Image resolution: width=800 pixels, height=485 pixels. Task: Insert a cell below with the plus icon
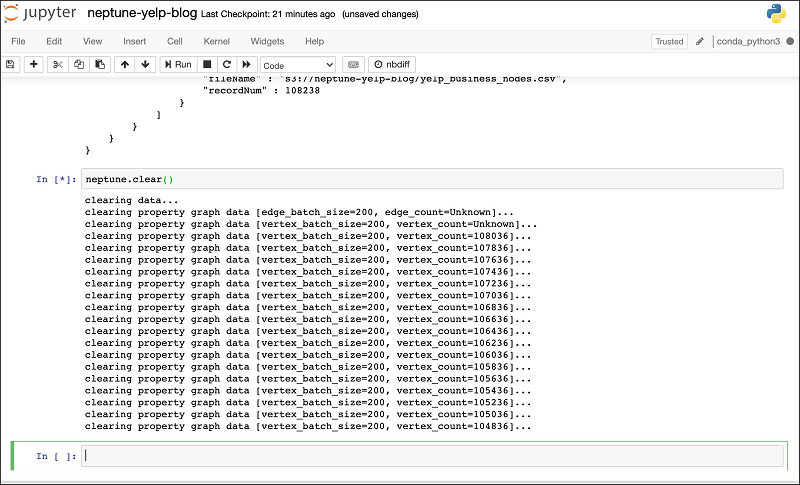[x=34, y=64]
